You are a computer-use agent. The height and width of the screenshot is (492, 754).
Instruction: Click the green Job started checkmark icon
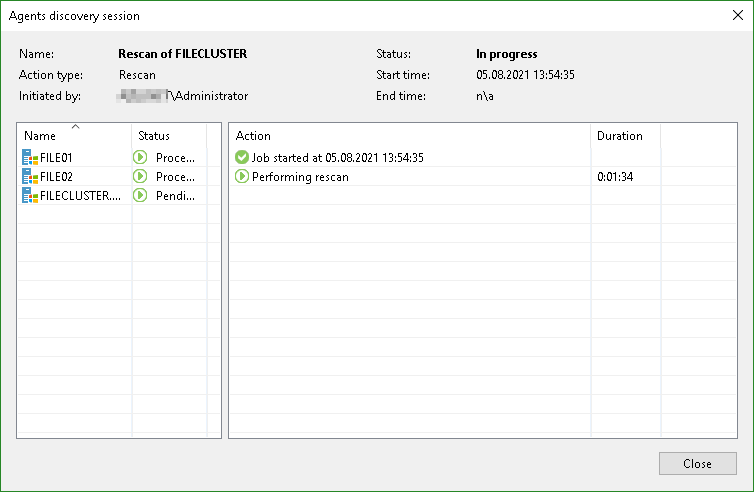pyautogui.click(x=242, y=158)
